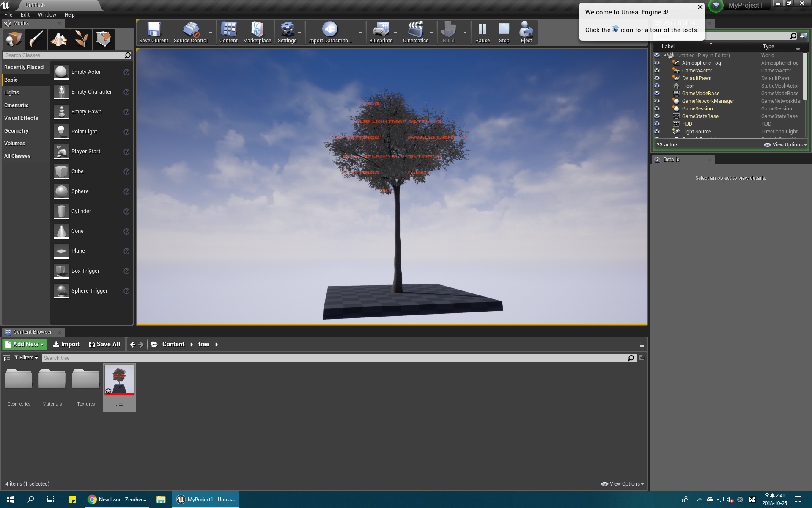Image resolution: width=812 pixels, height=508 pixels.
Task: Select Lights category in Modes
Action: click(x=26, y=93)
